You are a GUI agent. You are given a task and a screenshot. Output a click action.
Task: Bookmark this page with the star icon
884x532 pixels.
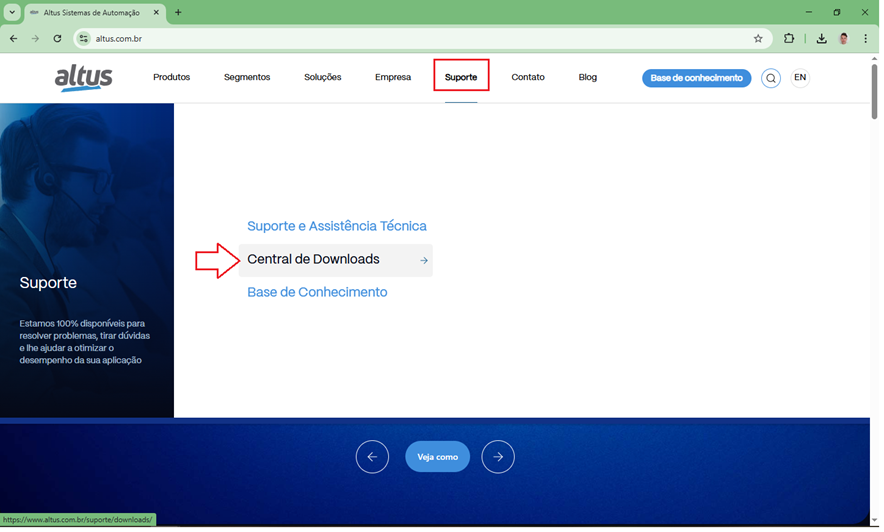[x=758, y=39]
